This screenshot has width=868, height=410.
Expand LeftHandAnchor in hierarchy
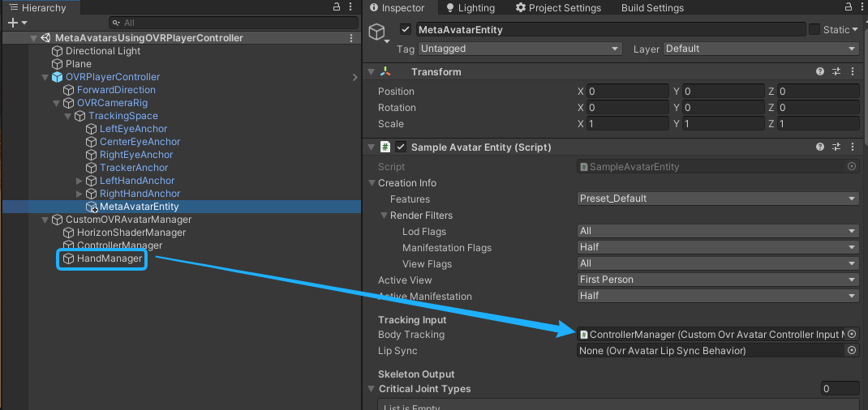[x=79, y=181]
